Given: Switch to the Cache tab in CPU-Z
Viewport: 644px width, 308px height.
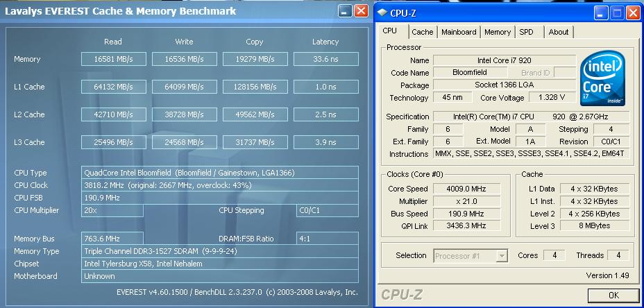Looking at the screenshot, I should coord(422,32).
